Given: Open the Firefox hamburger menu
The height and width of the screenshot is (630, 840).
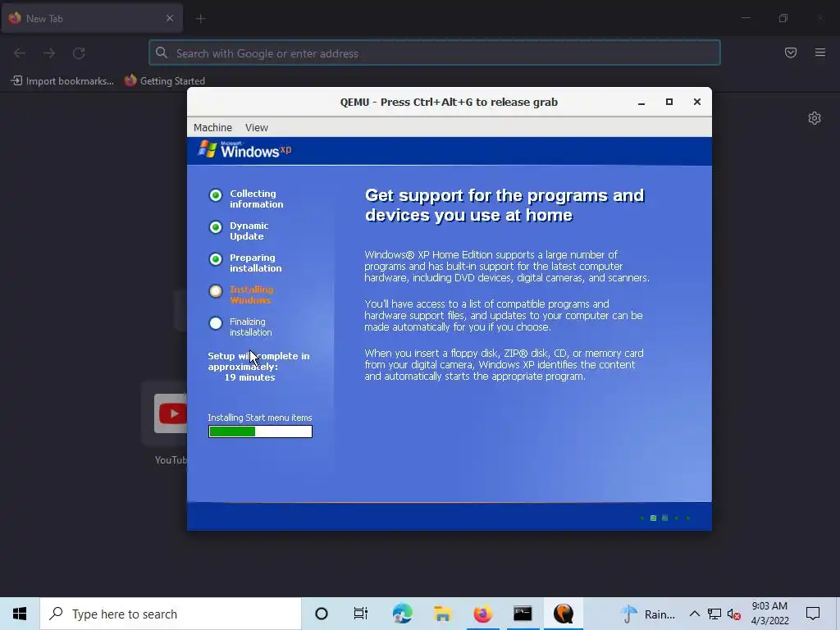Looking at the screenshot, I should (x=820, y=52).
